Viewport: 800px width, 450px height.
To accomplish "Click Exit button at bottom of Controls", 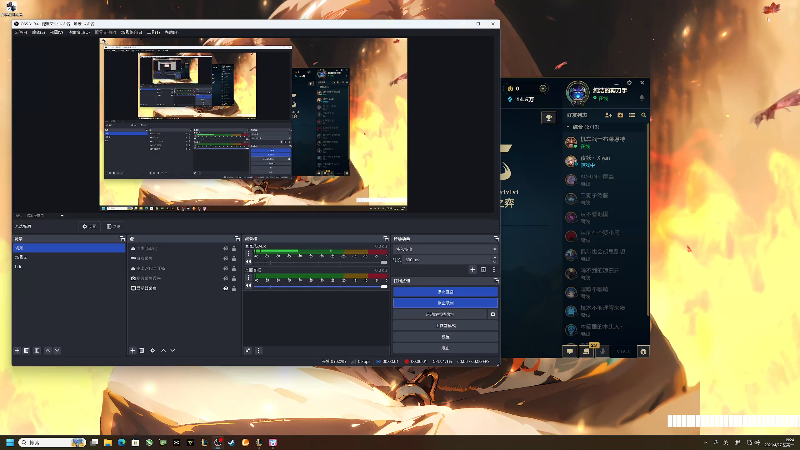I will click(x=445, y=348).
